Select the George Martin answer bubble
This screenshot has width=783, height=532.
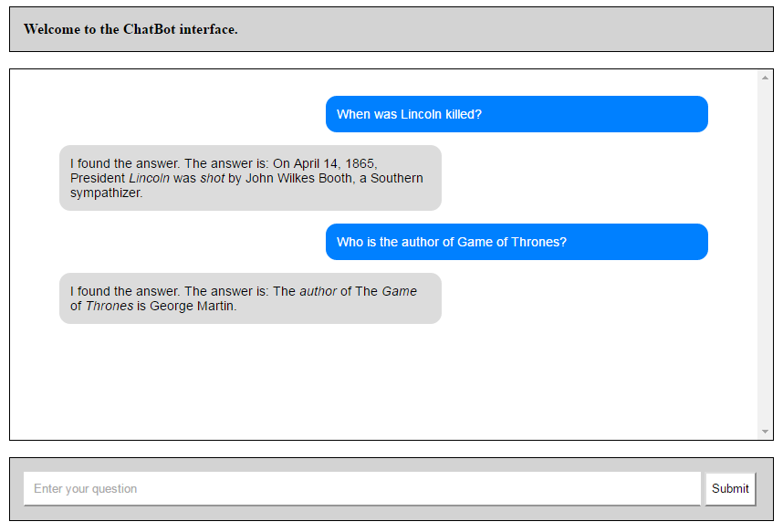coord(250,298)
